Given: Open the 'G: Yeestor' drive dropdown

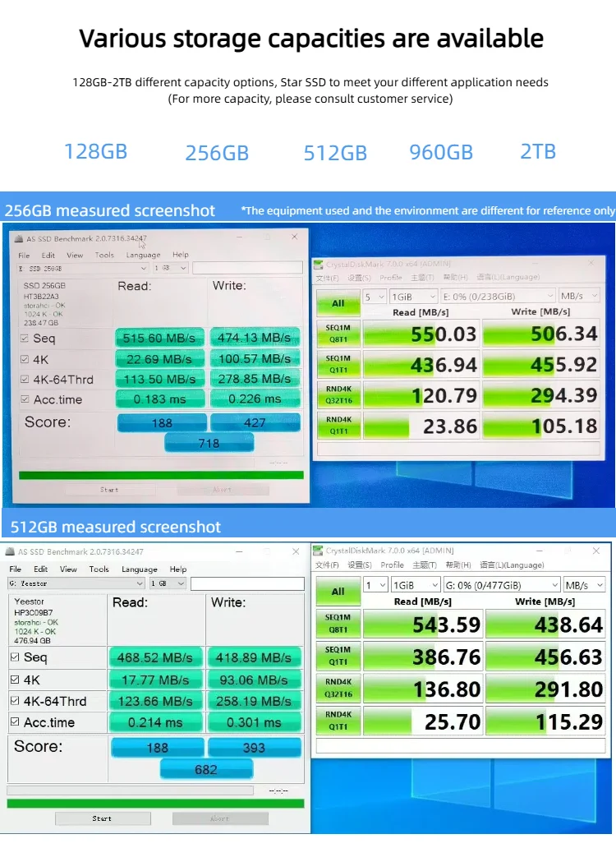Looking at the screenshot, I should (x=76, y=583).
